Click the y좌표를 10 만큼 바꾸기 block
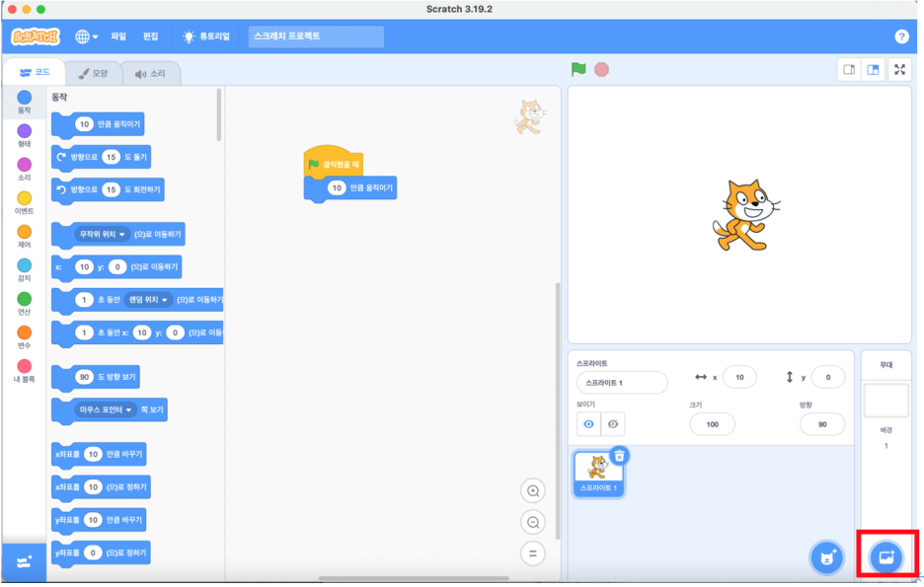 99,521
